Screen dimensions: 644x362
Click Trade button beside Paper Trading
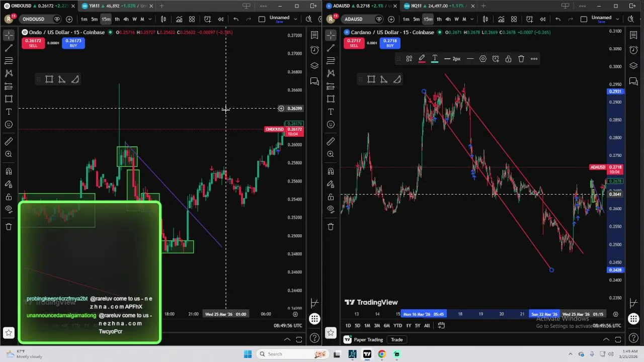pyautogui.click(x=396, y=340)
